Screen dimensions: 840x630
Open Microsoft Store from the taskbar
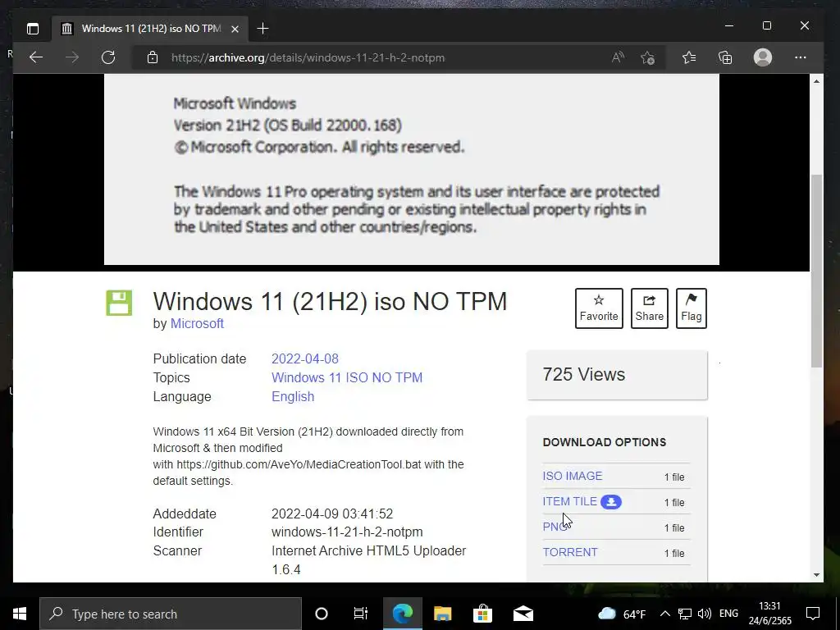click(x=482, y=614)
